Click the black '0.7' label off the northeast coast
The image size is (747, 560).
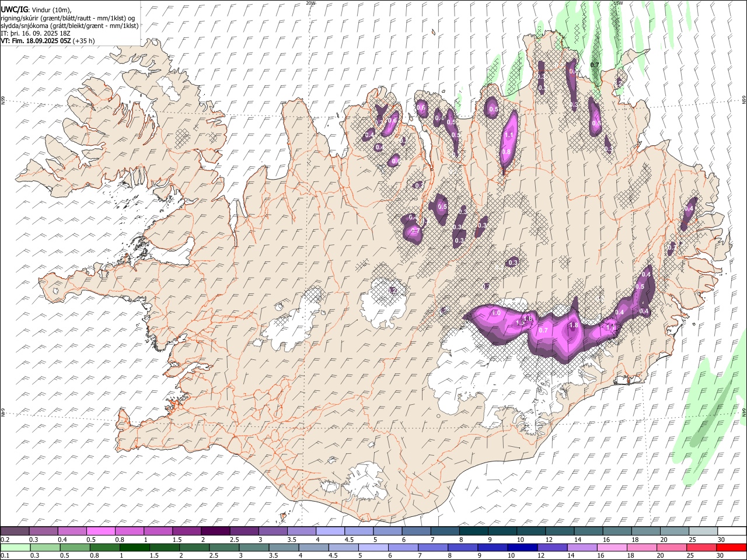pos(595,65)
